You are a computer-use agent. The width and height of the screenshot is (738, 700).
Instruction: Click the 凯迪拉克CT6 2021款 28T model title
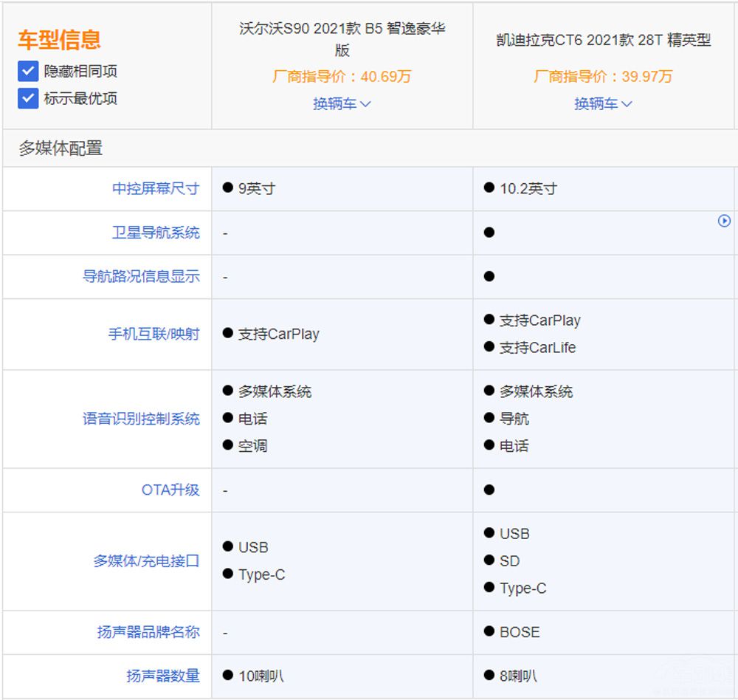(x=603, y=41)
